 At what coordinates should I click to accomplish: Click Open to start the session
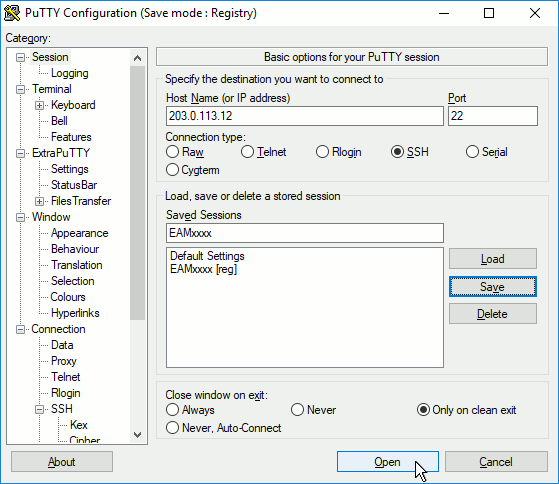coord(388,462)
